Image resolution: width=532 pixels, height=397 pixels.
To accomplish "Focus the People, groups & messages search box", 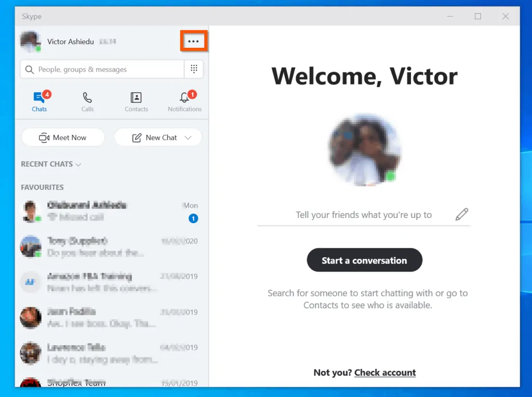I will (x=102, y=69).
